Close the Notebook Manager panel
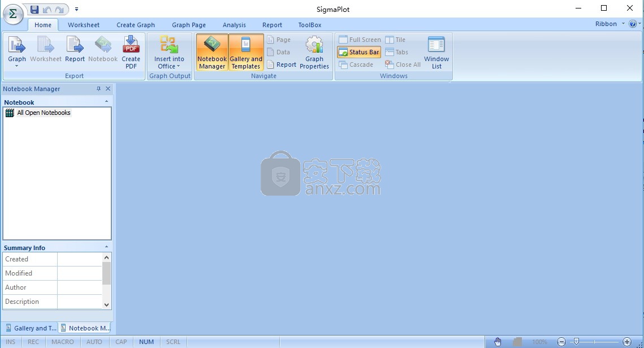644x348 pixels. [108, 89]
